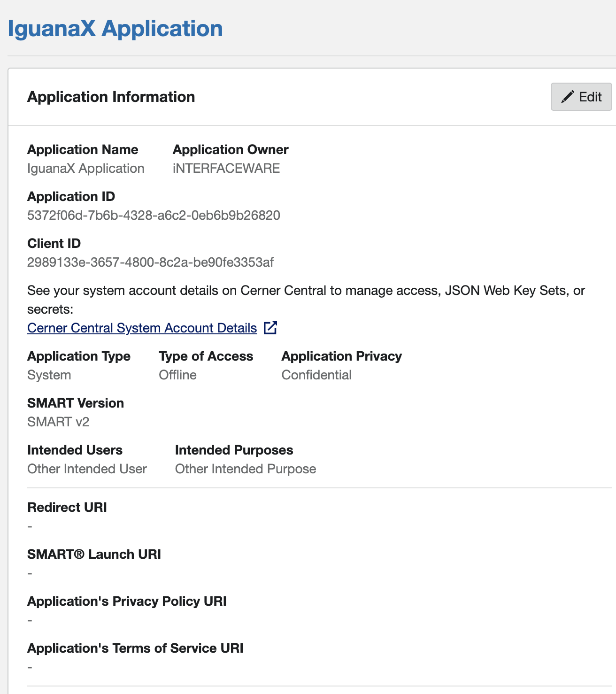Click the SMART v2 version value
Viewport: 616px width, 694px height.
click(58, 422)
